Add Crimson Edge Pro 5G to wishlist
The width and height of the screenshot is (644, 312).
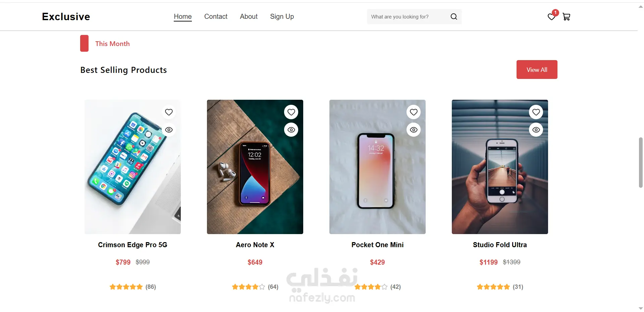pos(169,112)
